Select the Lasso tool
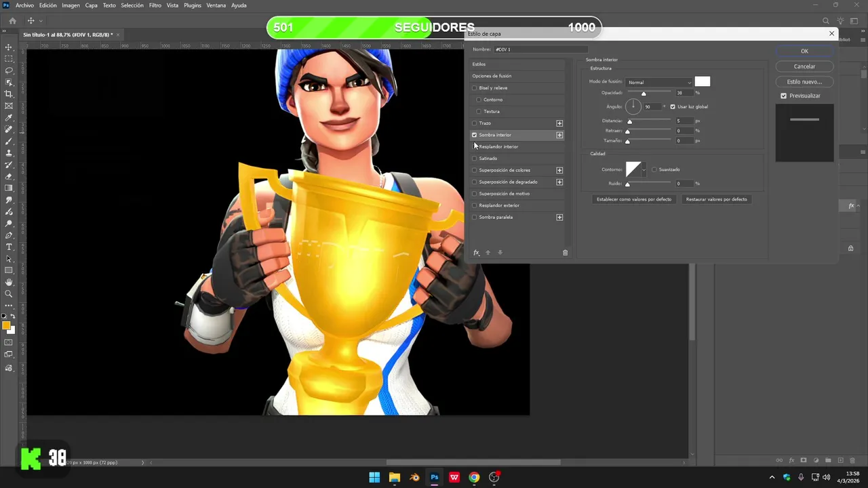 tap(9, 70)
